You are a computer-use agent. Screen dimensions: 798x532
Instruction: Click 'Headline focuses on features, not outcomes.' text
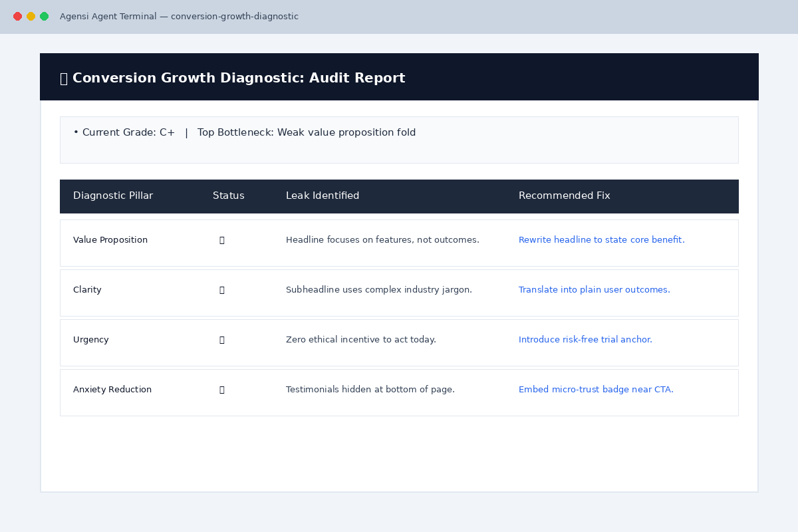pos(382,240)
